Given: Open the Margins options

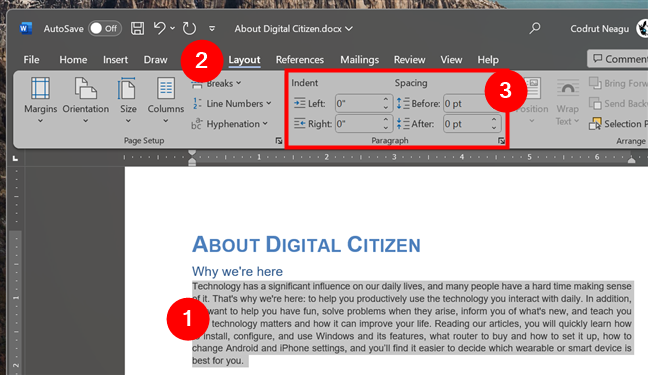Looking at the screenshot, I should (40, 100).
